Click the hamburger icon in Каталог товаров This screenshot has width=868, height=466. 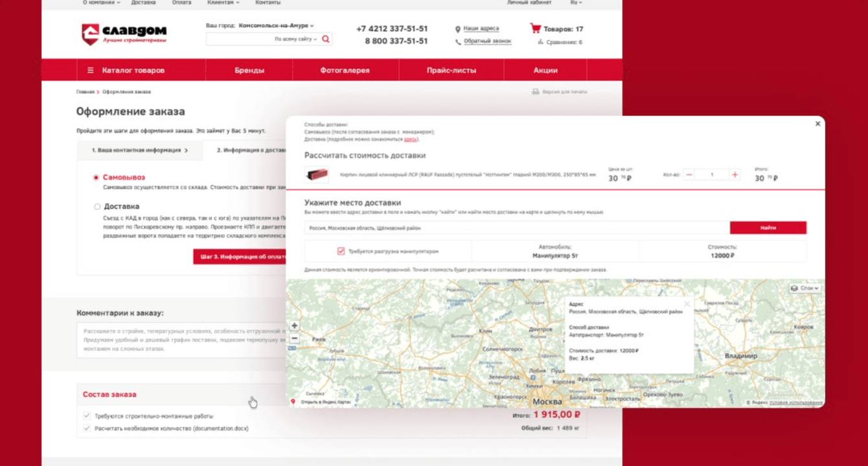(x=91, y=70)
